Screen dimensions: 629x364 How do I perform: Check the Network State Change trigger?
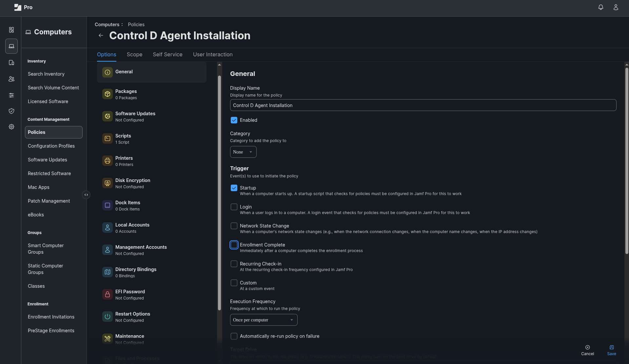pyautogui.click(x=234, y=226)
